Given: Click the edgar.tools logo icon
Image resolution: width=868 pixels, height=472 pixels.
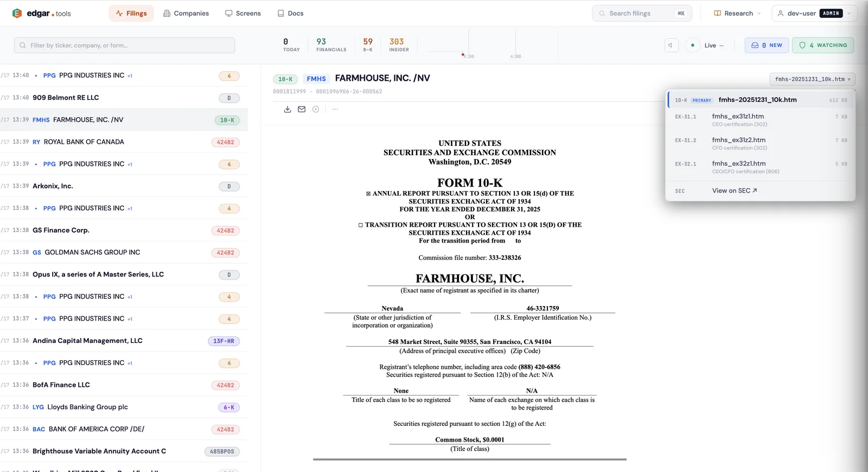Looking at the screenshot, I should [17, 13].
